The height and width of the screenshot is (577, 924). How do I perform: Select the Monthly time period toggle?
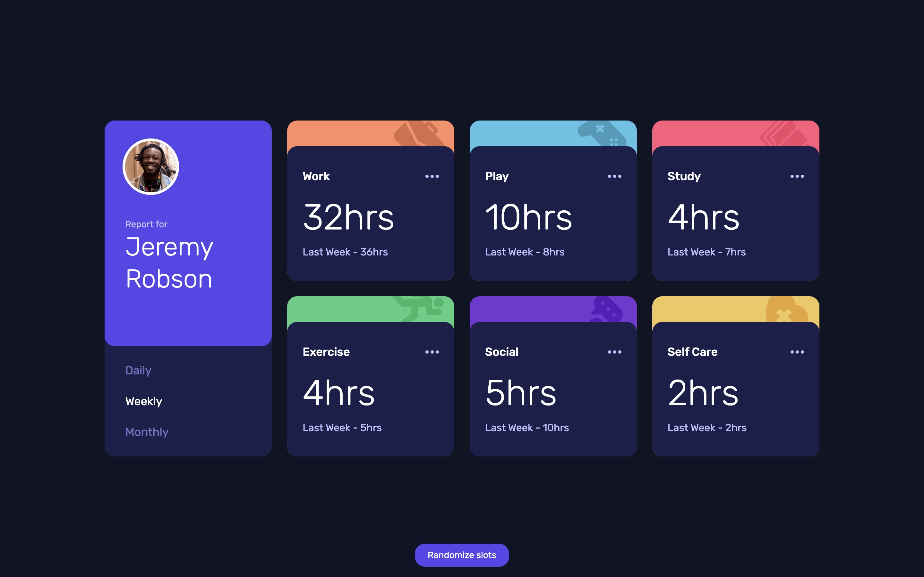146,432
